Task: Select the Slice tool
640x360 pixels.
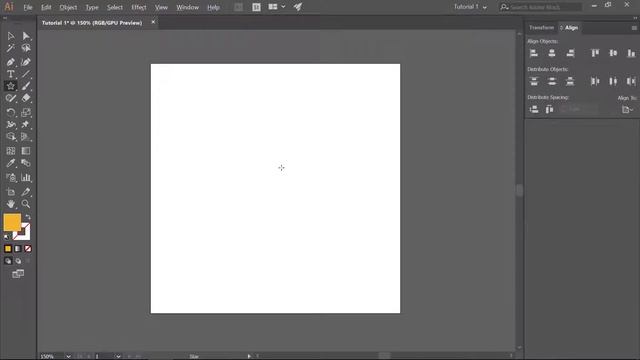Action: tap(26, 192)
